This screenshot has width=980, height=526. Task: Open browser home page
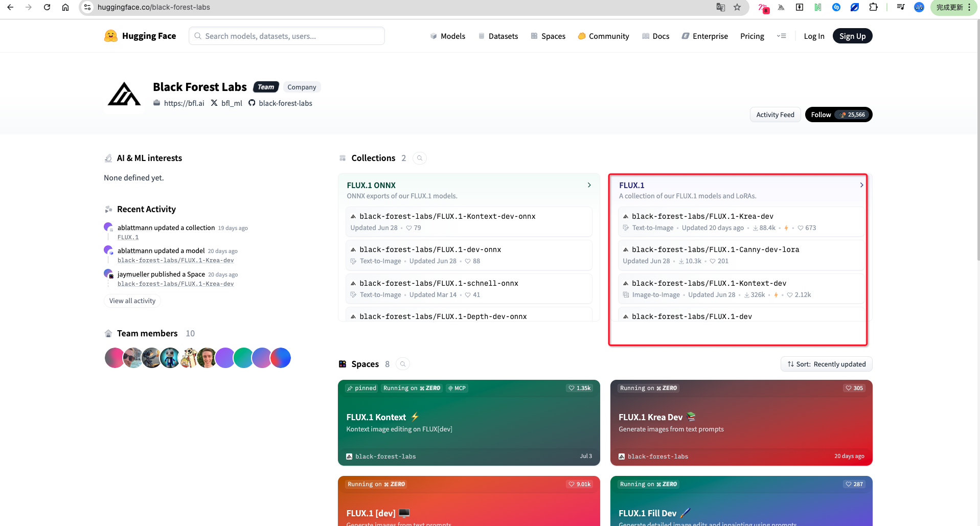point(65,7)
